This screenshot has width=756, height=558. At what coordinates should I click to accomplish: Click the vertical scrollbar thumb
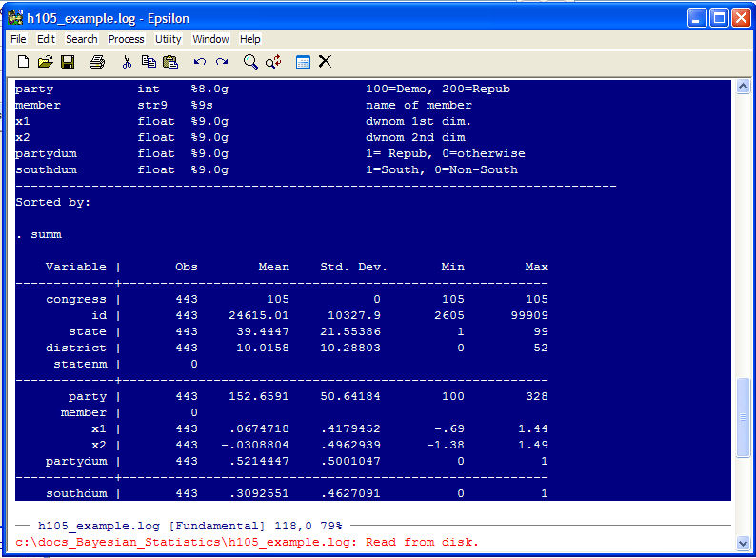(744, 417)
